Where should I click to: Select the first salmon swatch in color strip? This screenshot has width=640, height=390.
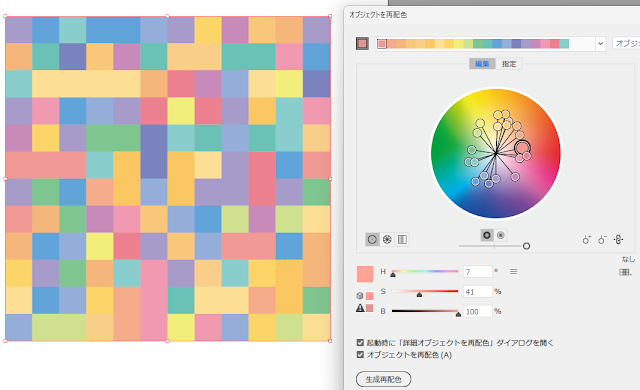(382, 44)
